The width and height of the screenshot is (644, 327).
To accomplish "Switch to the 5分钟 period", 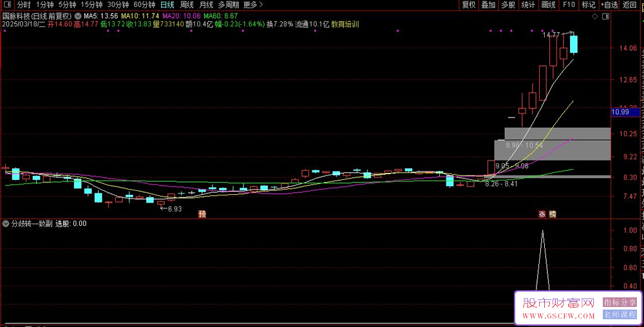I will click(x=67, y=5).
